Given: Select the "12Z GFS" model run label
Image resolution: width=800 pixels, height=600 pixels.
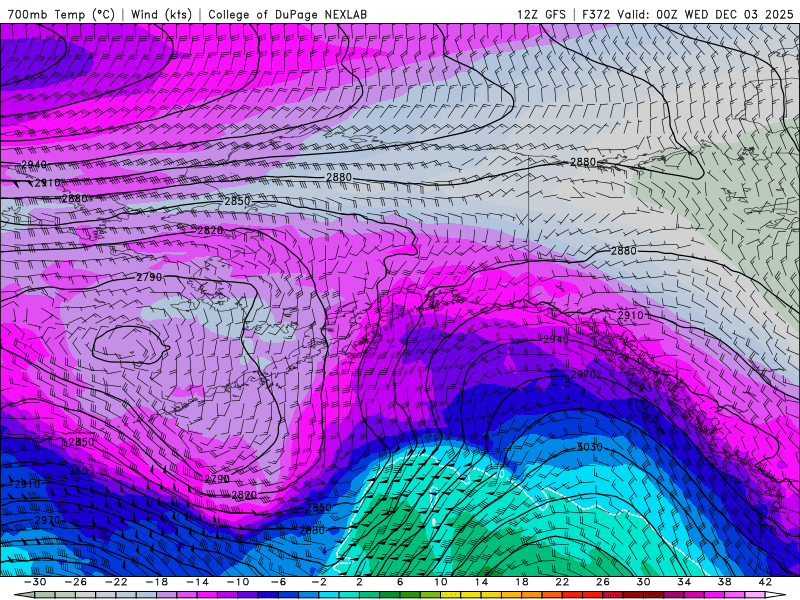Looking at the screenshot, I should point(541,14).
